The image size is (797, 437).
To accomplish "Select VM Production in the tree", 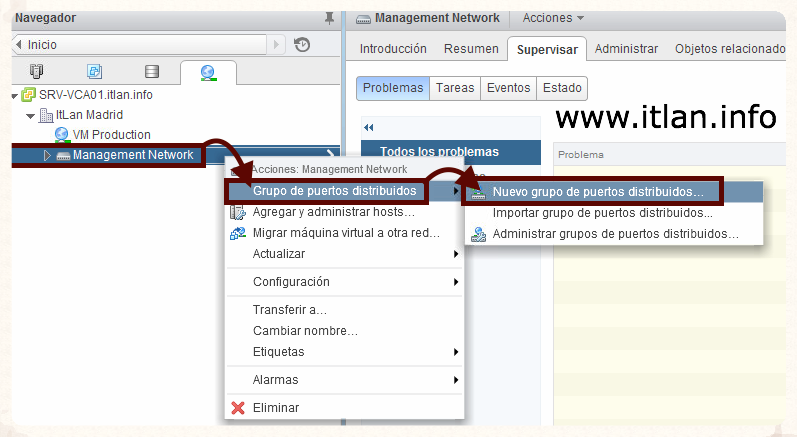I will tap(111, 135).
